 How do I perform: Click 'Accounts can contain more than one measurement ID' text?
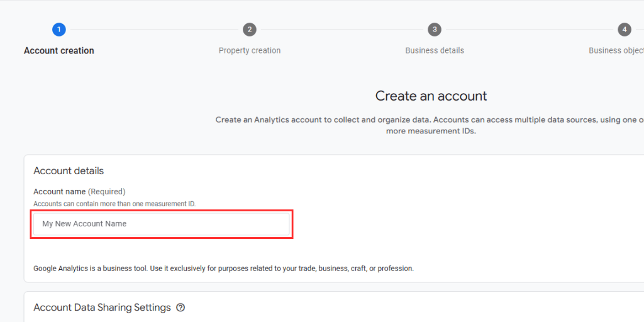tap(114, 204)
